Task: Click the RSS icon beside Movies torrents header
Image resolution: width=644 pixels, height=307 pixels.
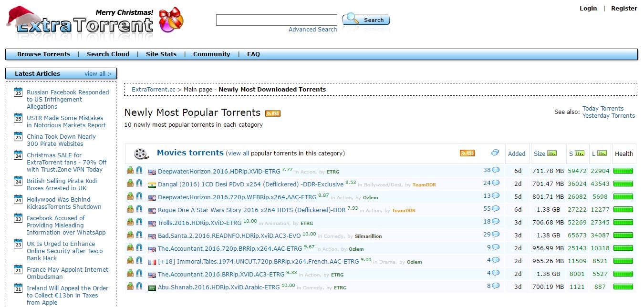Action: [x=467, y=153]
